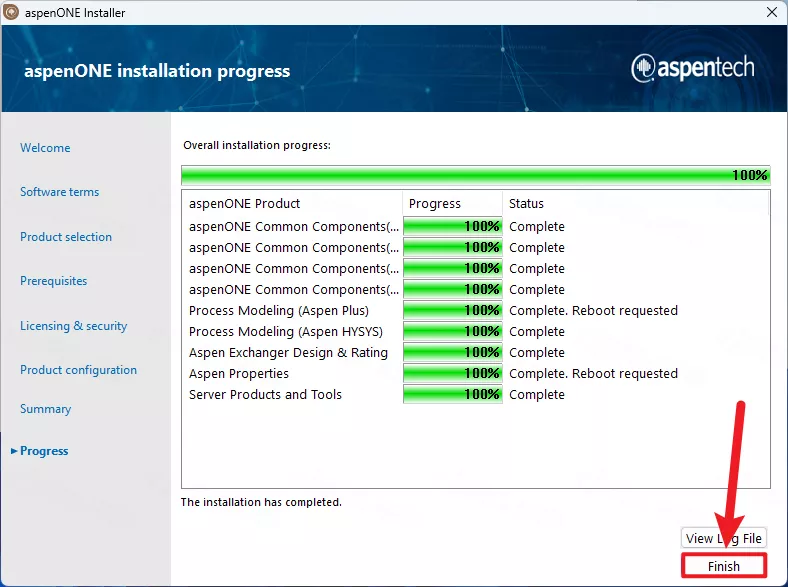
Task: Click the Finish button
Action: (x=724, y=566)
